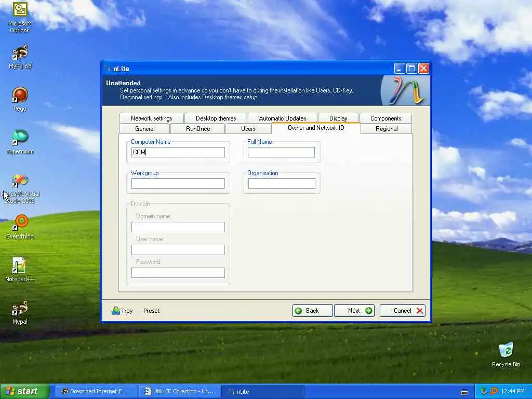Click the domain Password field
The height and width of the screenshot is (399, 532).
(178, 272)
